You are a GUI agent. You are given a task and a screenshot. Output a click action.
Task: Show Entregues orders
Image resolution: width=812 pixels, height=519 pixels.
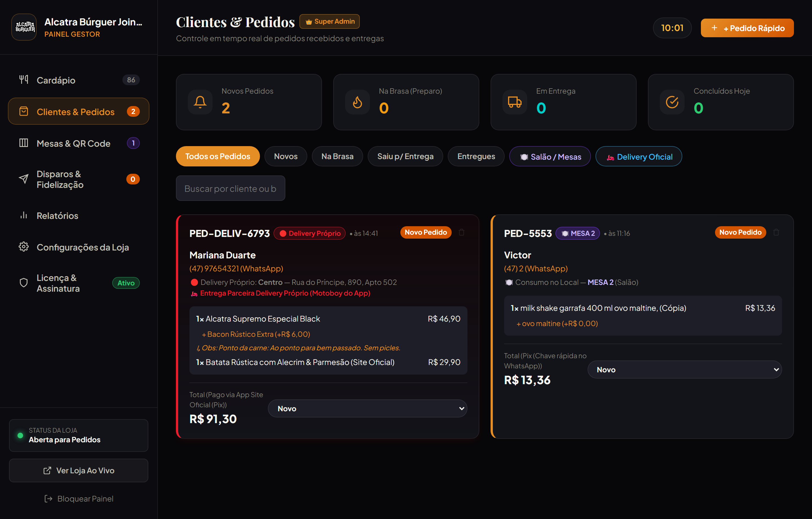coord(476,156)
